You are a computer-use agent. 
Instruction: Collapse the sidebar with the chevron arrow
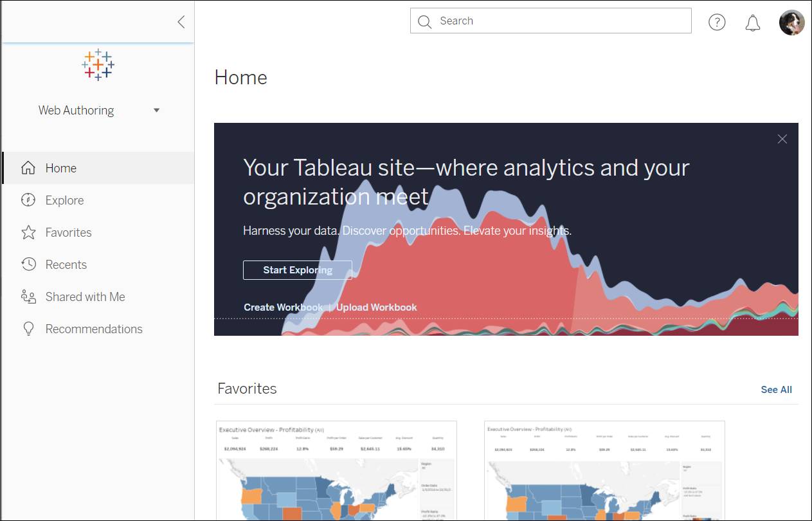click(x=180, y=21)
